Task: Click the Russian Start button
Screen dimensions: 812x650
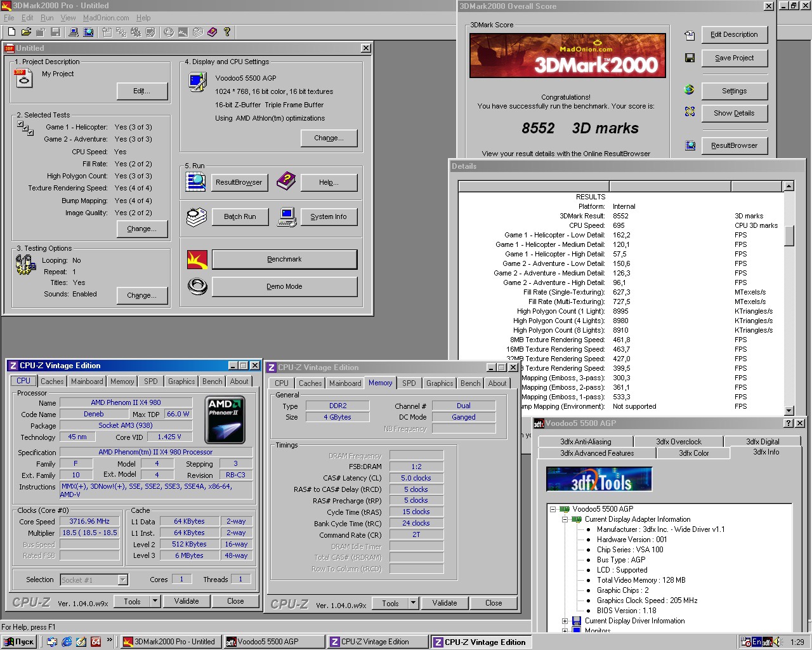Action: pos(20,642)
